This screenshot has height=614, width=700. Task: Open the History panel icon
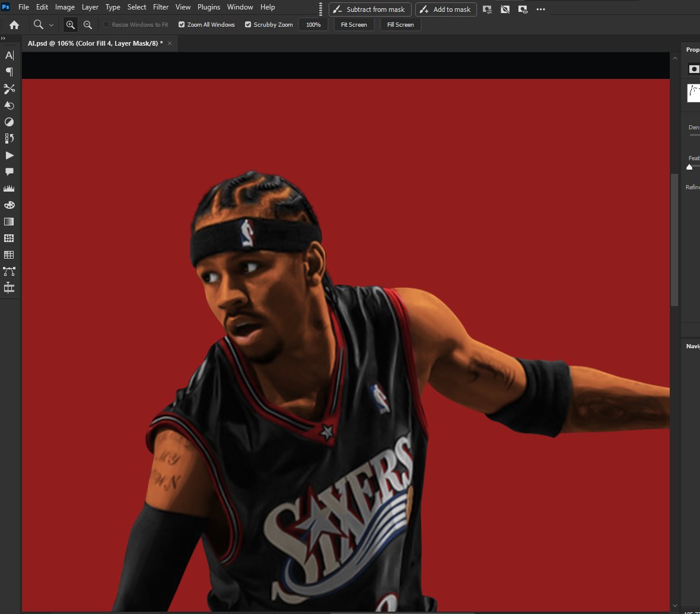pyautogui.click(x=9, y=138)
